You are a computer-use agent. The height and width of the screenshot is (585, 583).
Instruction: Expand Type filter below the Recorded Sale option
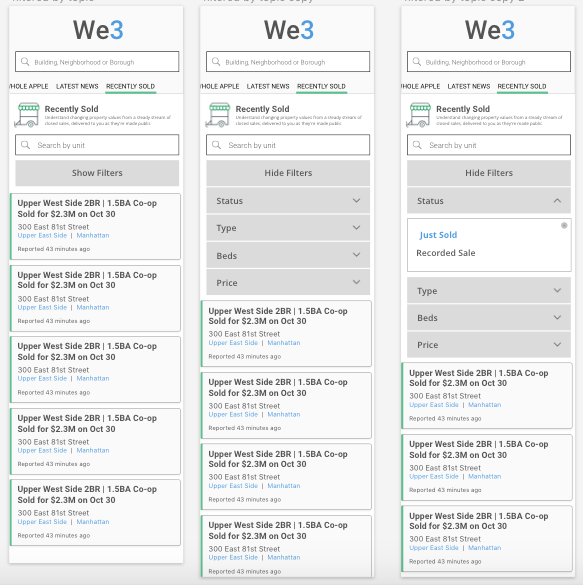[489, 291]
